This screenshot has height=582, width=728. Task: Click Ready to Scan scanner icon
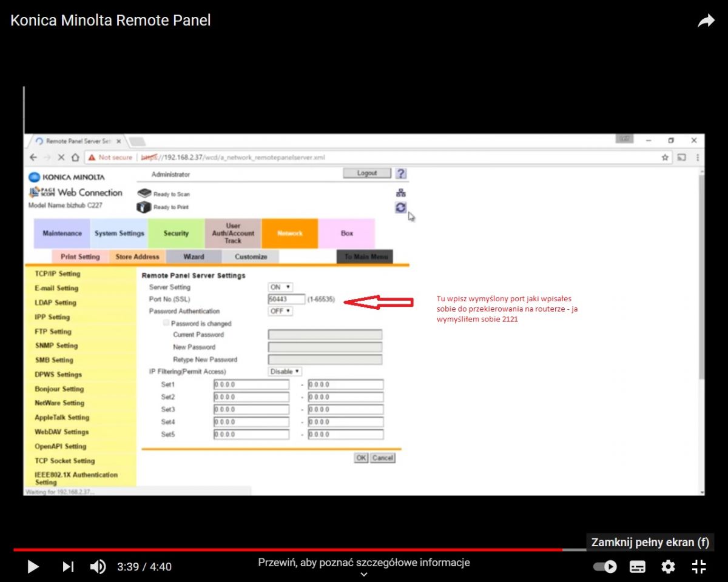(144, 193)
